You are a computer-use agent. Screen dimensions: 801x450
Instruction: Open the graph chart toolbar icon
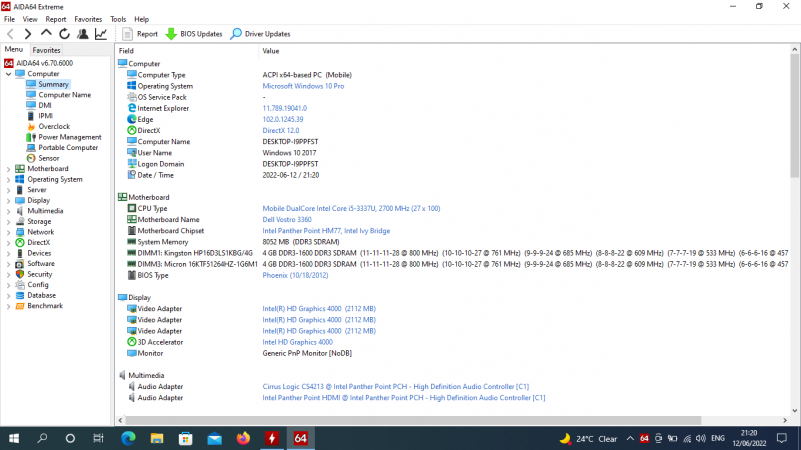101,34
